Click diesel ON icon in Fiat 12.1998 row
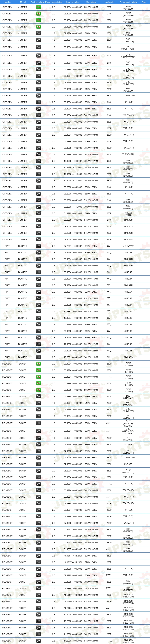The image size is (150, 644). pyautogui.click(x=38, y=344)
